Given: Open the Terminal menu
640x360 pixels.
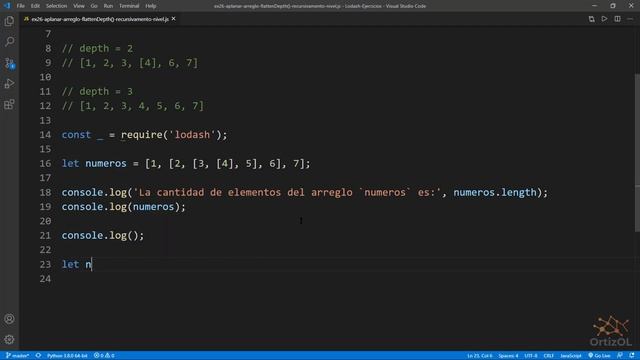Looking at the screenshot, I should [129, 6].
